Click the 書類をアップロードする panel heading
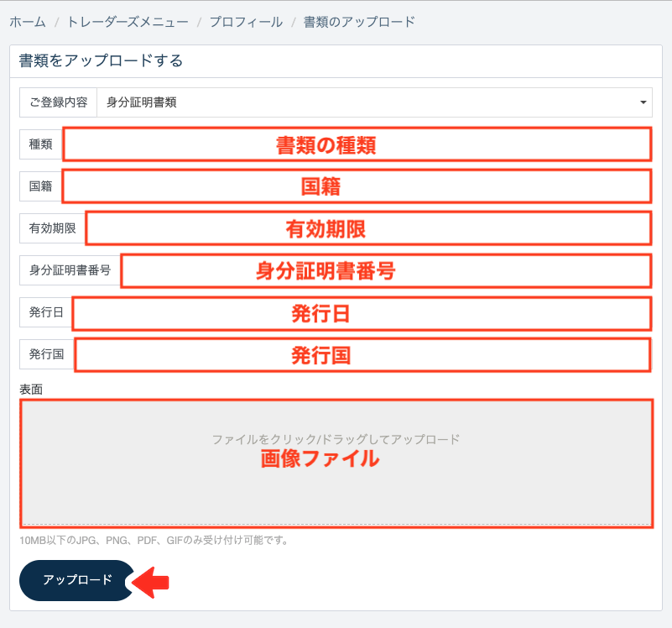 (x=101, y=60)
